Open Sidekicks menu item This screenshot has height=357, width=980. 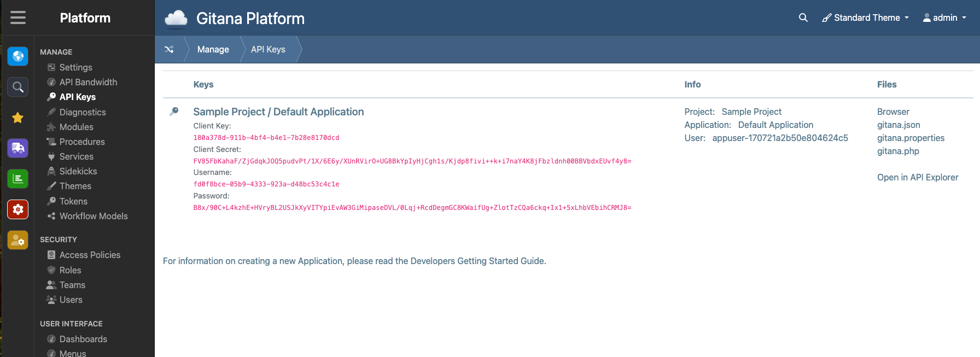pyautogui.click(x=78, y=171)
